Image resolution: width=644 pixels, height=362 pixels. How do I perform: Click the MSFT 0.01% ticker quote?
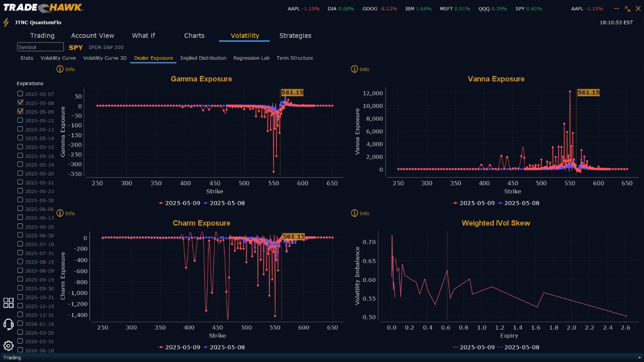pyautogui.click(x=455, y=9)
